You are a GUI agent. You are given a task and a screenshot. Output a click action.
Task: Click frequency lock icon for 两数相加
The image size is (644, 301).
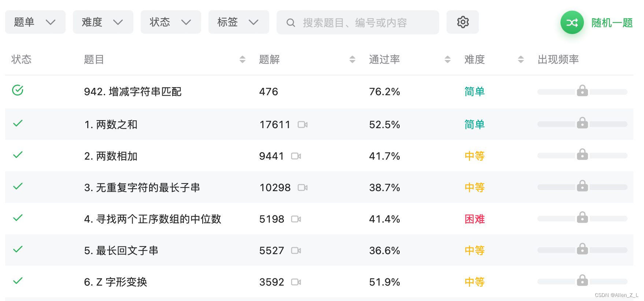[582, 154]
